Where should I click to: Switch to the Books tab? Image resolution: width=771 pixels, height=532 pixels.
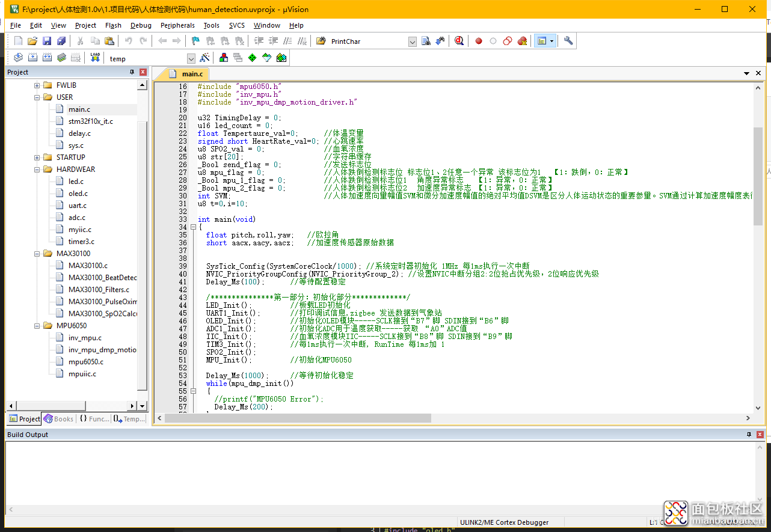pyautogui.click(x=59, y=419)
